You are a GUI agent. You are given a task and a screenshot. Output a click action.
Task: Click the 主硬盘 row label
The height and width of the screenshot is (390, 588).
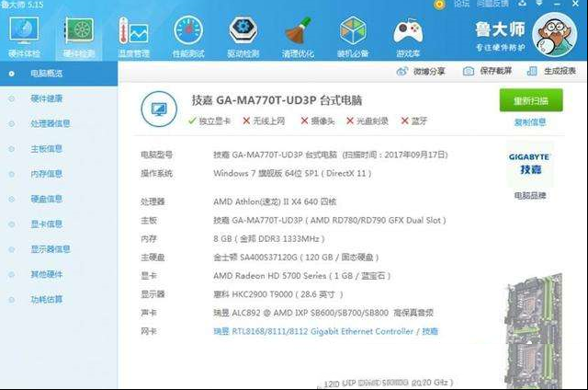pyautogui.click(x=153, y=258)
